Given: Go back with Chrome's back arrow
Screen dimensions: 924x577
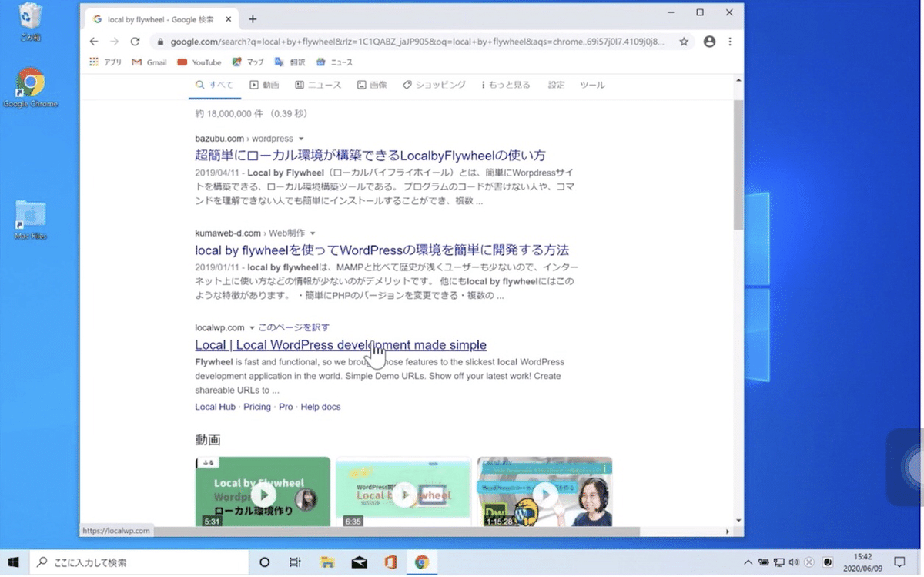Looking at the screenshot, I should click(x=94, y=42).
